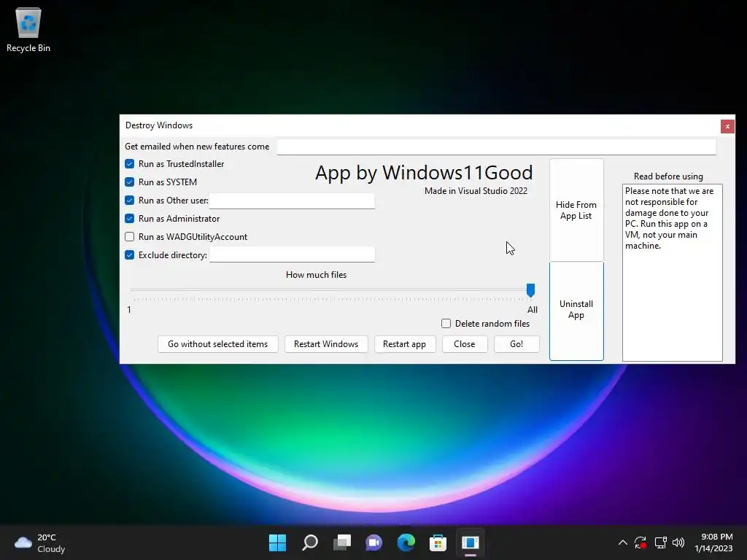Click the App by Windows11Good heading
This screenshot has width=747, height=560.
click(424, 172)
